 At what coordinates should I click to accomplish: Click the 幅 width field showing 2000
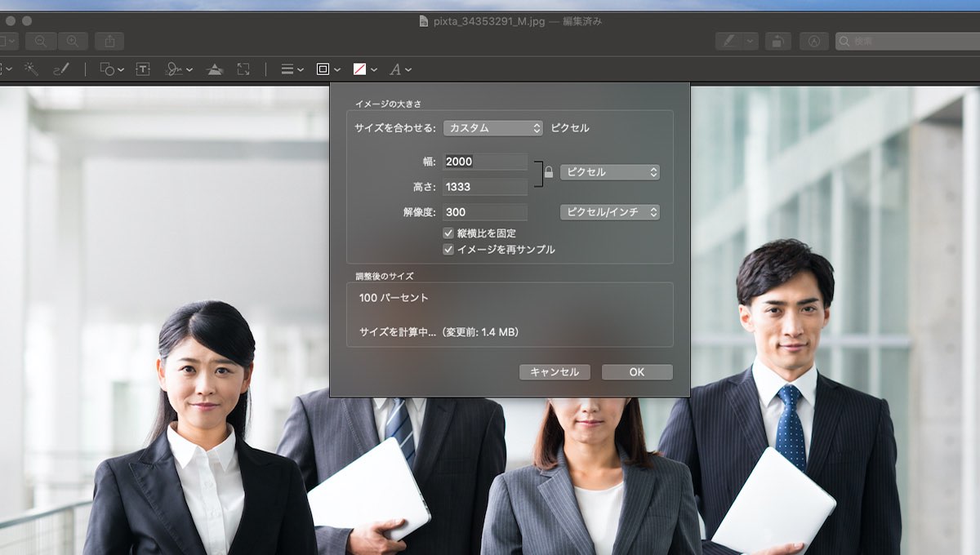pos(485,162)
